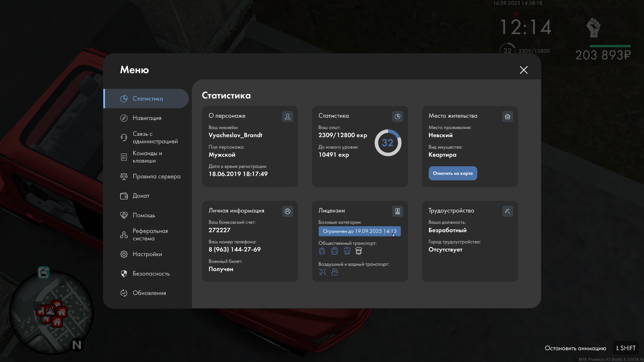Click the pie chart icon in Статистика card
This screenshot has width=644, height=362.
(x=397, y=116)
